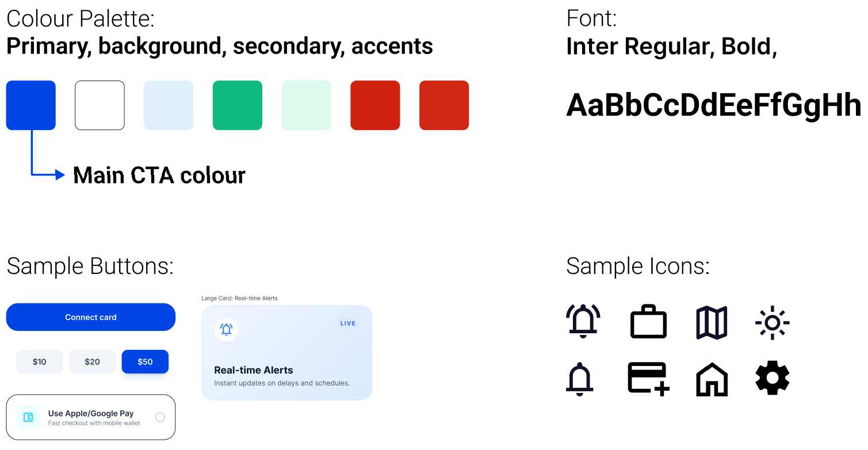
Task: Click the bell icon on Real-time Alerts card
Action: pyautogui.click(x=226, y=330)
